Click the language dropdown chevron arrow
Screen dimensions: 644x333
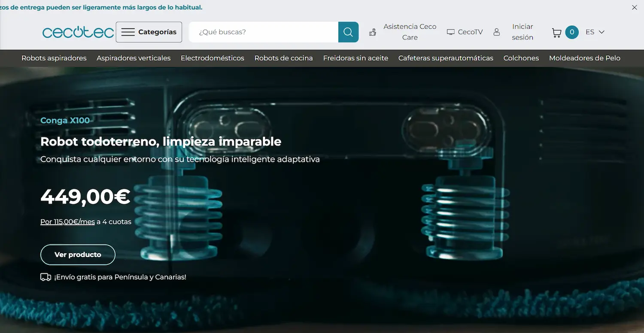[601, 32]
